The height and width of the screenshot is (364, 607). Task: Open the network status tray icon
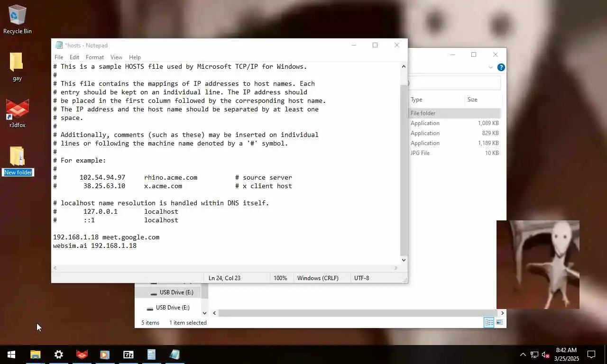tap(534, 355)
